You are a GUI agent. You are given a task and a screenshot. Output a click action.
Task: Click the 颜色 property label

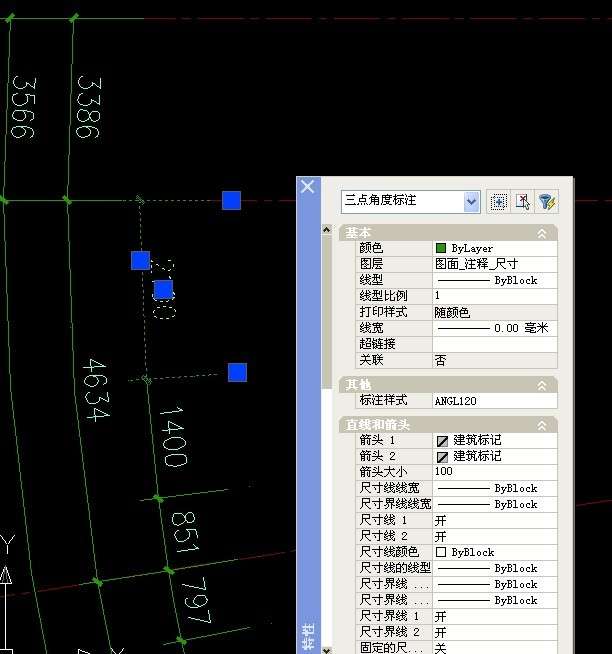371,249
